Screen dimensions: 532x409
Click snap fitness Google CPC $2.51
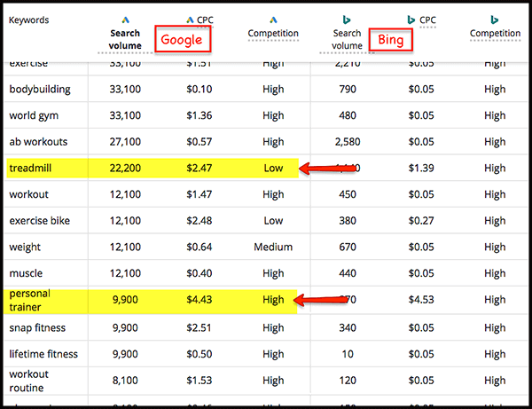click(199, 328)
